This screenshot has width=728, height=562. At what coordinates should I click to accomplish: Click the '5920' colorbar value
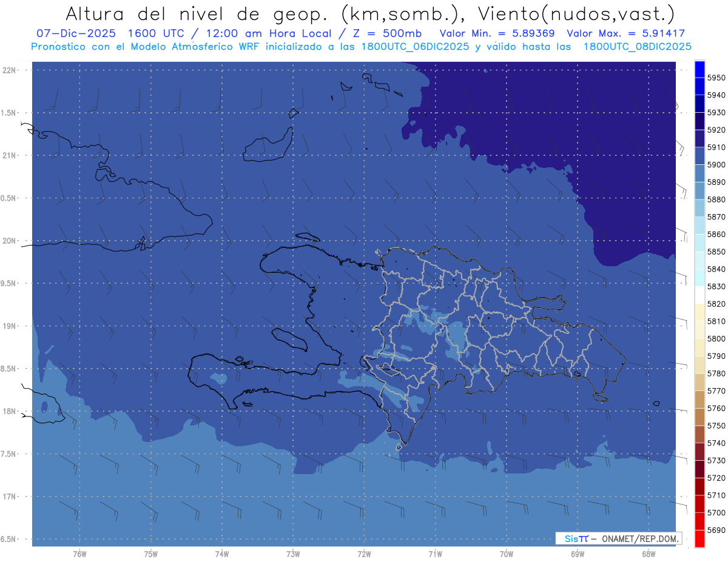715,130
